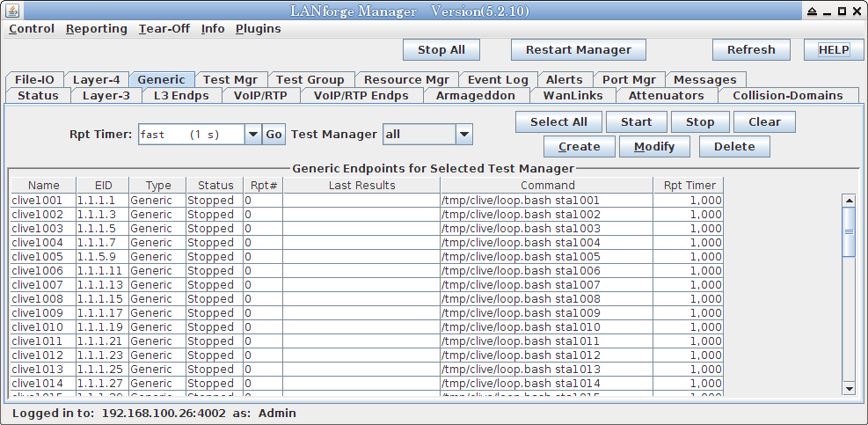Sort by the EID column header
Viewport: 868px width, 425px height.
pos(103,185)
